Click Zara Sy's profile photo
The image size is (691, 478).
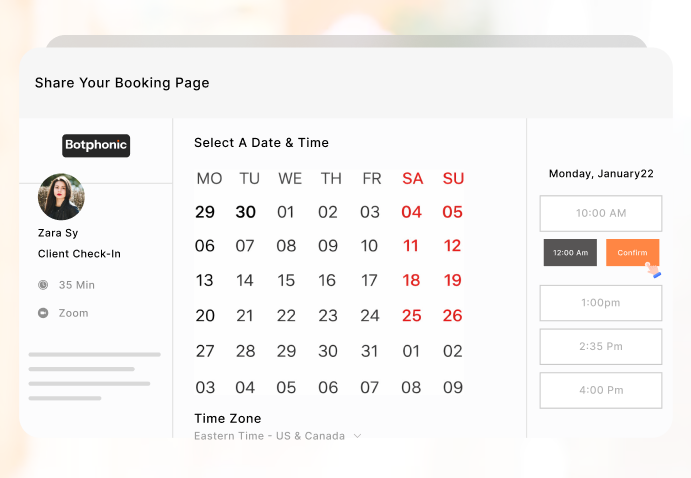61,196
